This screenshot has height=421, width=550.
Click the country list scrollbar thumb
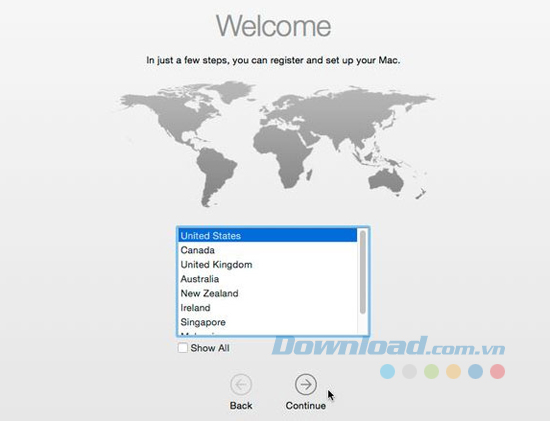[x=363, y=272]
